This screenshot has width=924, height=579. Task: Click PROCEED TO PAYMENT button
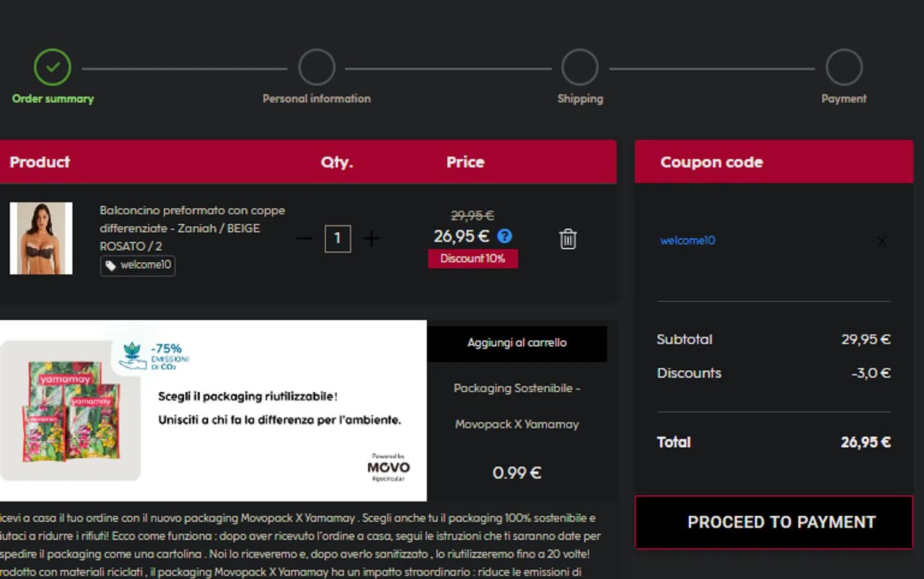774,522
